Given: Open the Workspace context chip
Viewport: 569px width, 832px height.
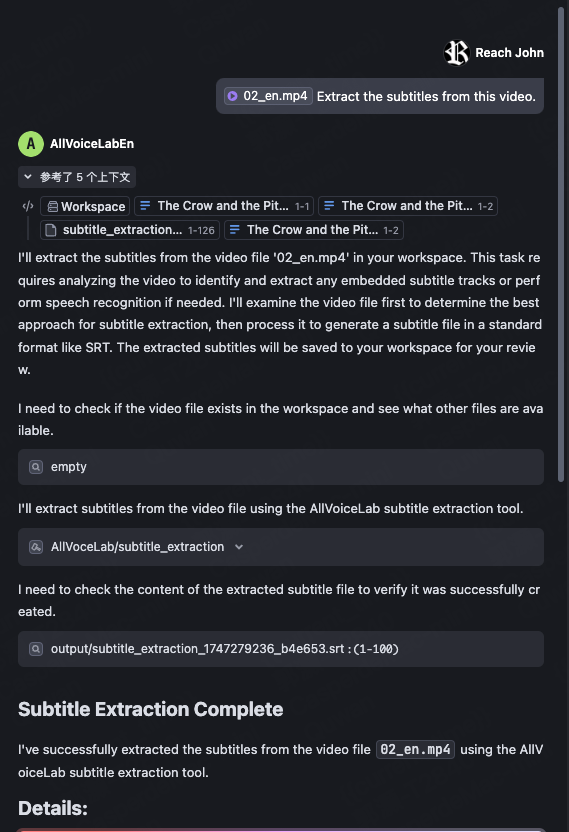Looking at the screenshot, I should pos(85,206).
